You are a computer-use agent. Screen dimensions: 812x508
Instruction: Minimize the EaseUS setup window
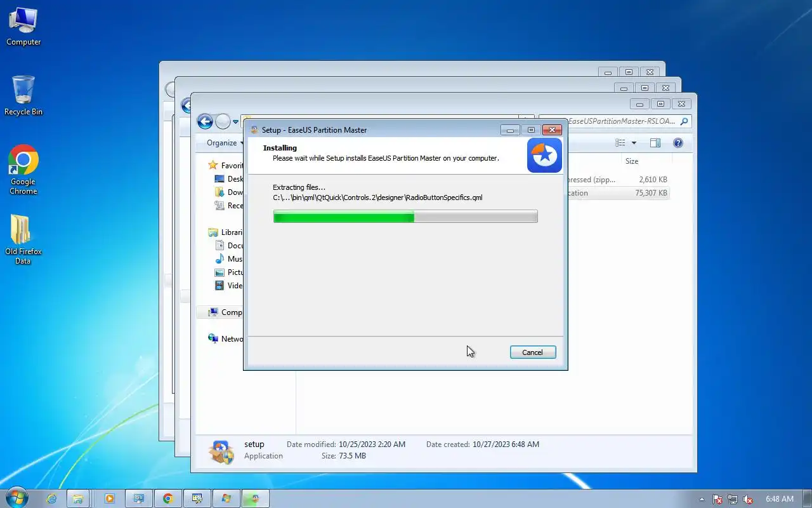(510, 130)
